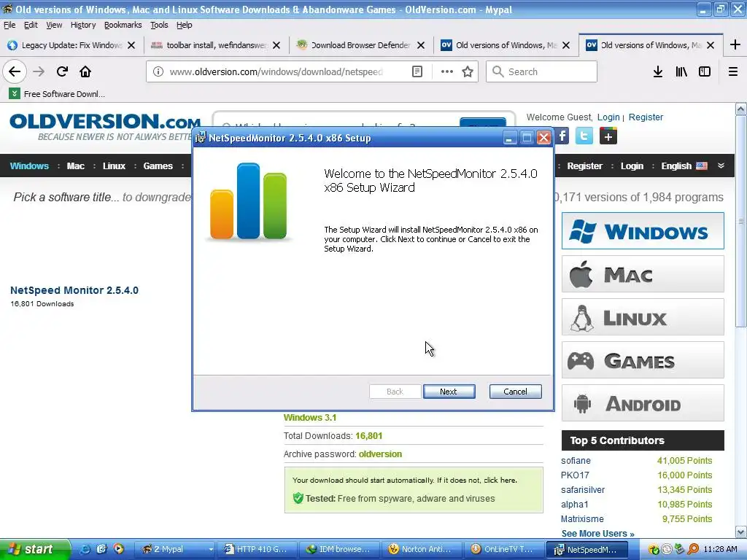747x560 pixels.
Task: Select Windows in the site navigation bar
Action: pyautogui.click(x=29, y=166)
